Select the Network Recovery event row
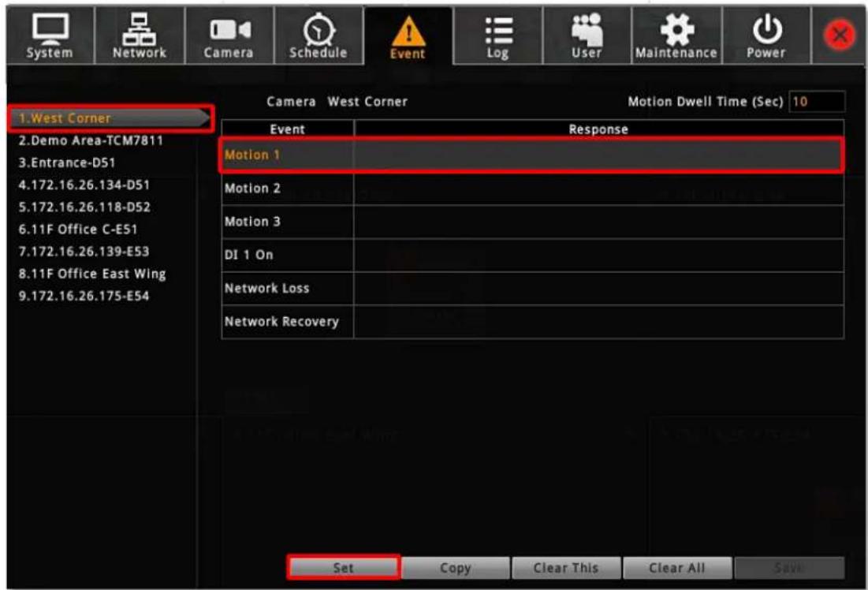The width and height of the screenshot is (868, 590). click(x=532, y=321)
